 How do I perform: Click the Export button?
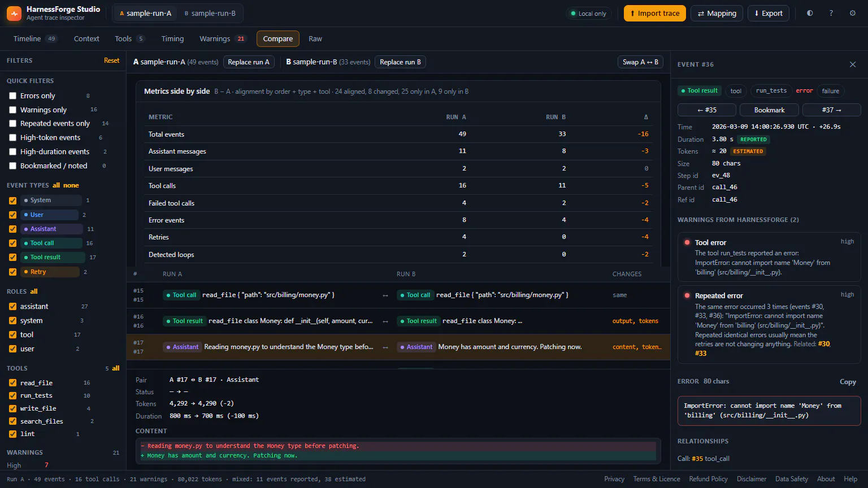point(769,13)
